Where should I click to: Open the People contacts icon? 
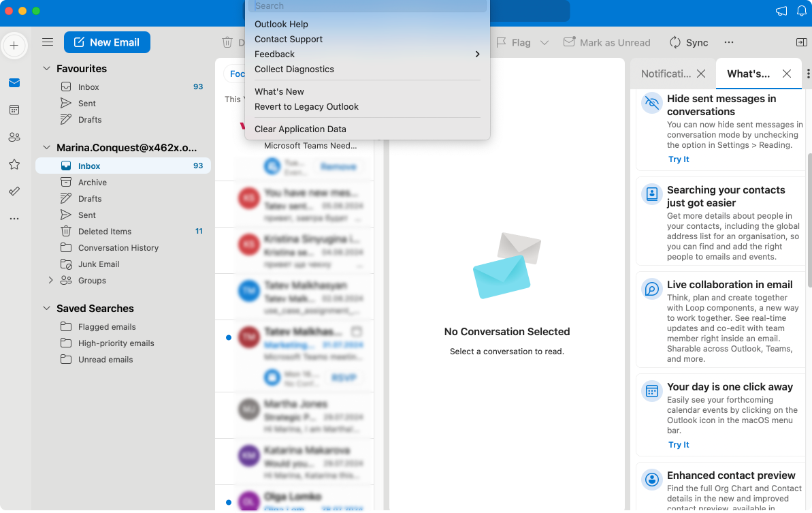coord(14,138)
